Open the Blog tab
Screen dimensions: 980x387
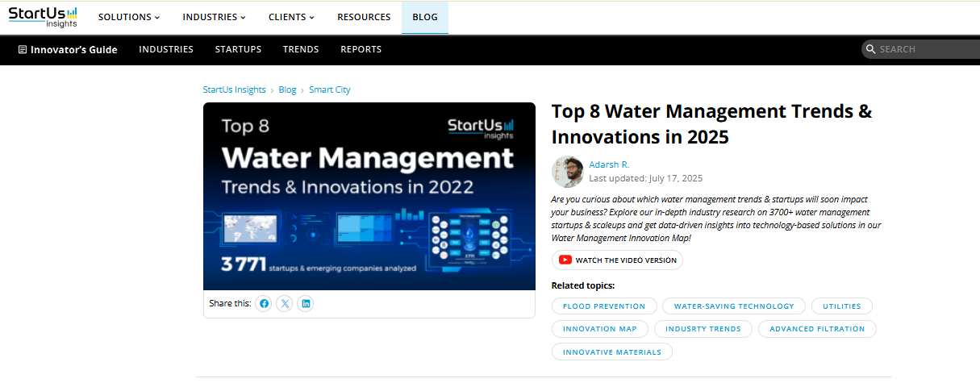tap(425, 17)
